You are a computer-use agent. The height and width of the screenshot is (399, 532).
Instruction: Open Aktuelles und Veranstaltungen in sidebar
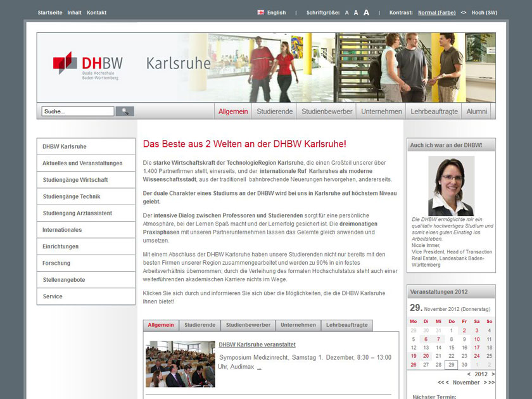point(86,163)
